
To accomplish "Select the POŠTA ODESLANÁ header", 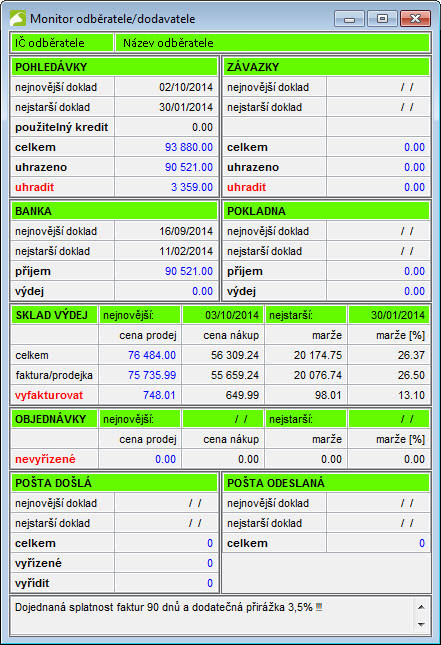I will click(327, 483).
